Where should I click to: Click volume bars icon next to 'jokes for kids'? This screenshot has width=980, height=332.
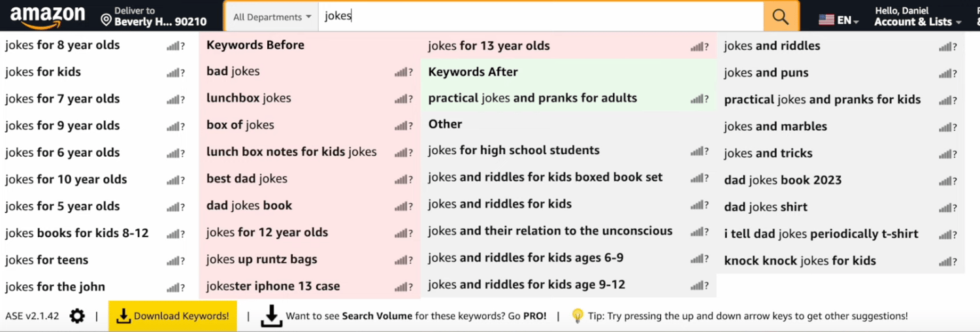(x=173, y=73)
